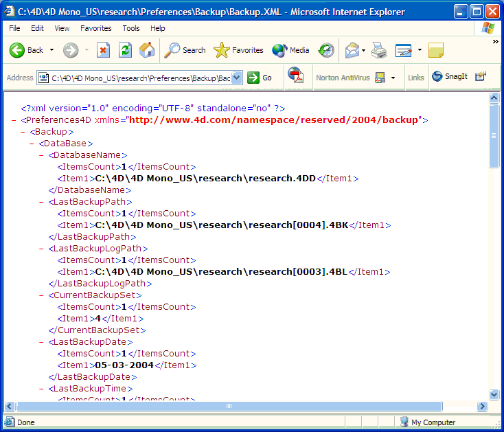The image size is (504, 432).
Task: Click the Print icon in toolbar
Action: (x=379, y=50)
